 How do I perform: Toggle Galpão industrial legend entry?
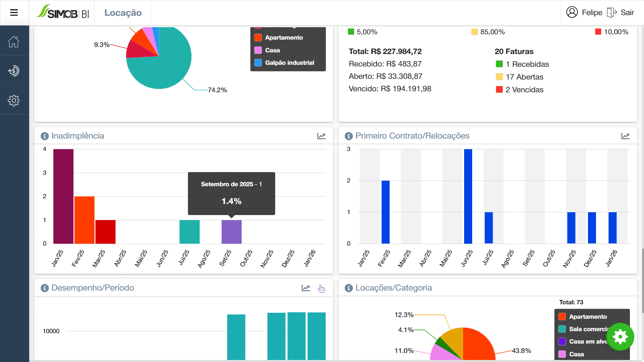(x=289, y=63)
